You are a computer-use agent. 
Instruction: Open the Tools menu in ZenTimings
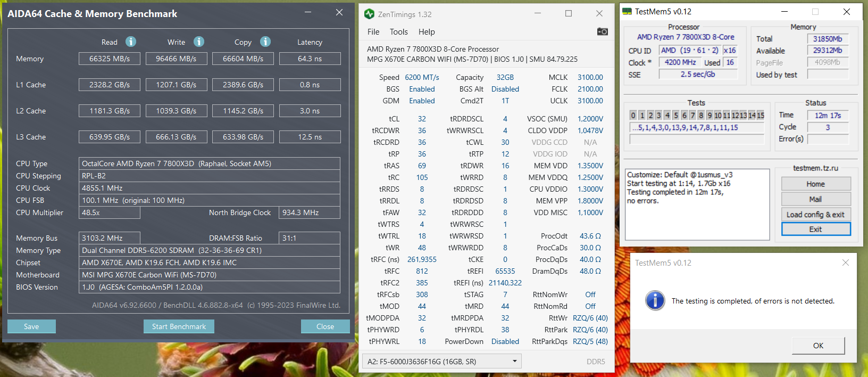coord(399,32)
